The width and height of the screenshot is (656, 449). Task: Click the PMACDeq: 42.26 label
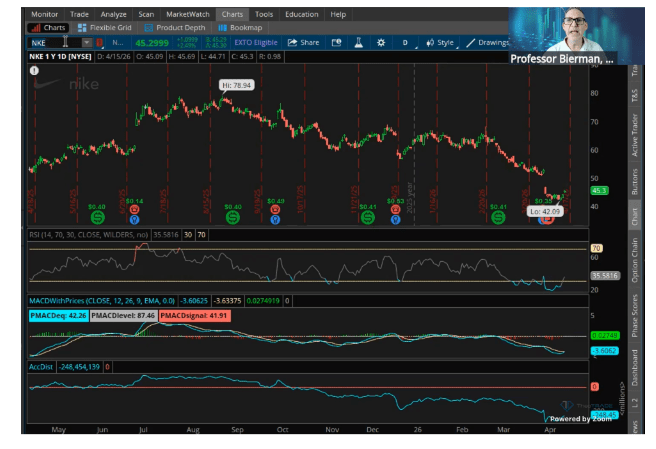pos(59,316)
